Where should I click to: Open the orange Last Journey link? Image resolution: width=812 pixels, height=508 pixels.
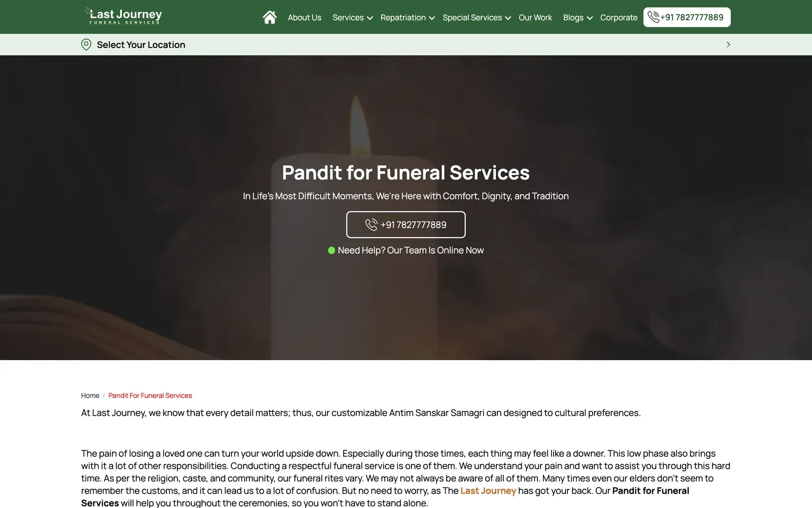click(x=488, y=491)
